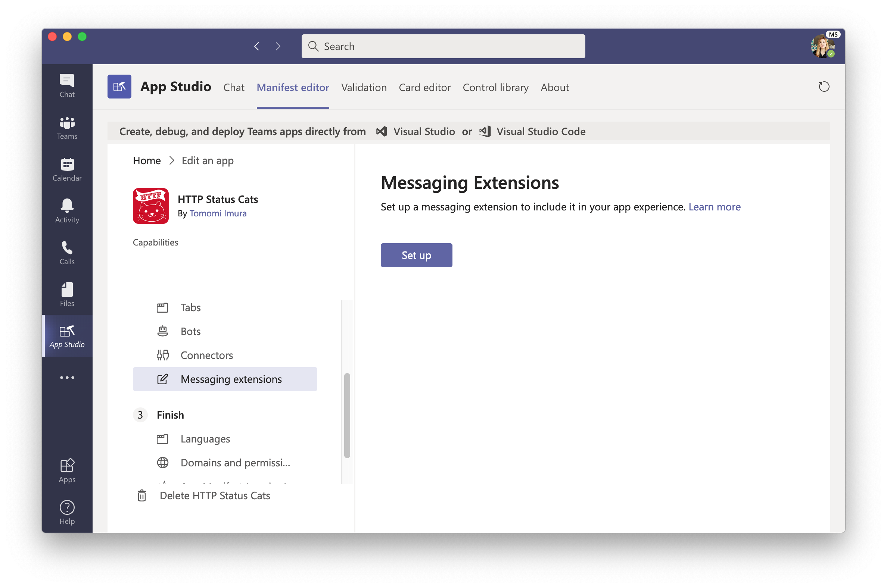Open the Teams sidebar icon

(x=67, y=128)
